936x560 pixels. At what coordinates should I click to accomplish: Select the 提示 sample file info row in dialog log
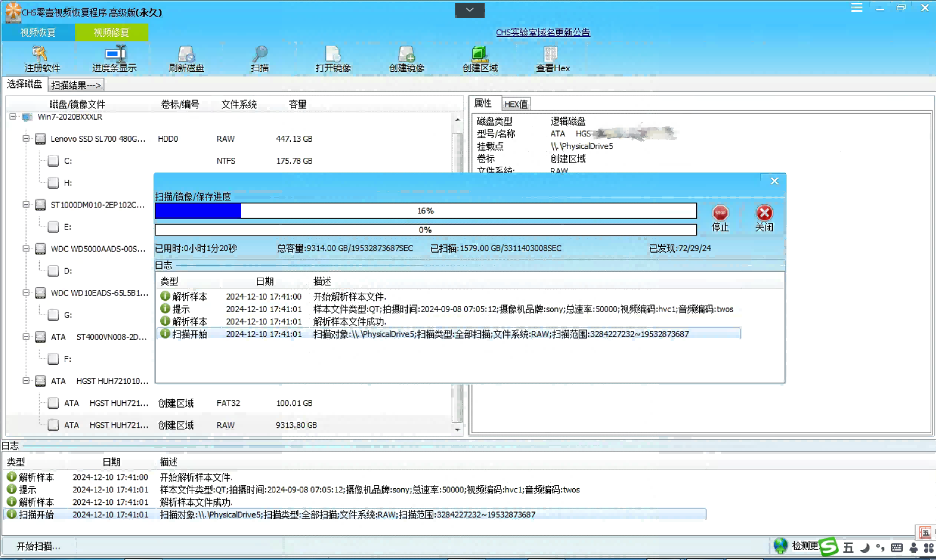pyautogui.click(x=449, y=309)
